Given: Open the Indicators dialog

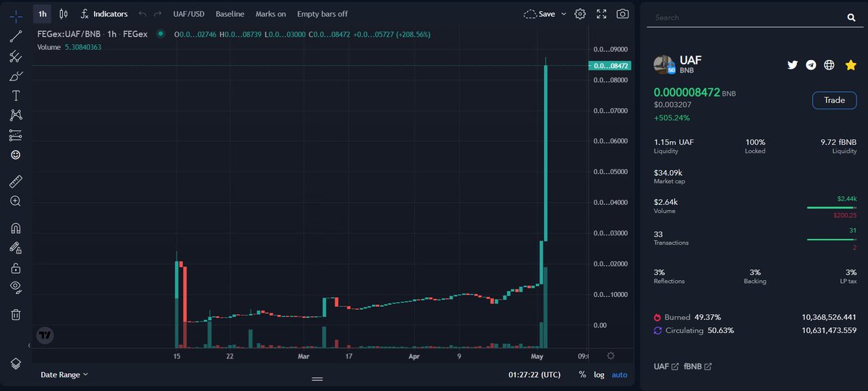Looking at the screenshot, I should [x=103, y=14].
